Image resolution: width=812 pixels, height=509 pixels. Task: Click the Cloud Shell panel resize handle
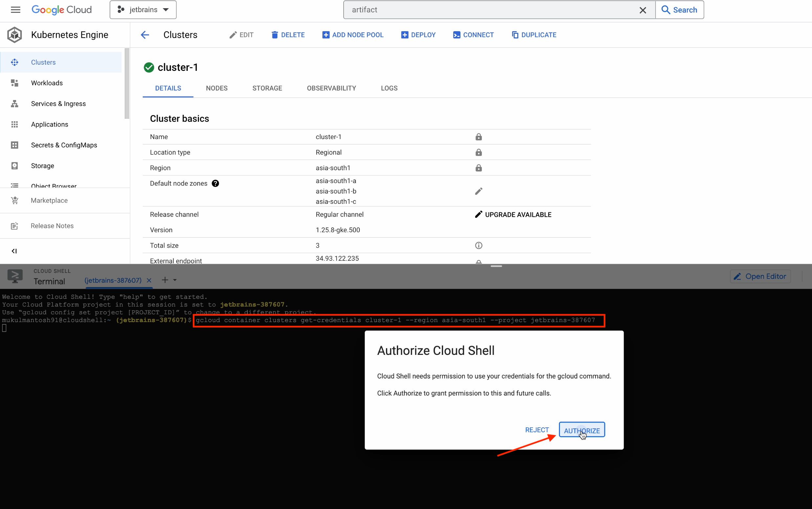click(496, 266)
